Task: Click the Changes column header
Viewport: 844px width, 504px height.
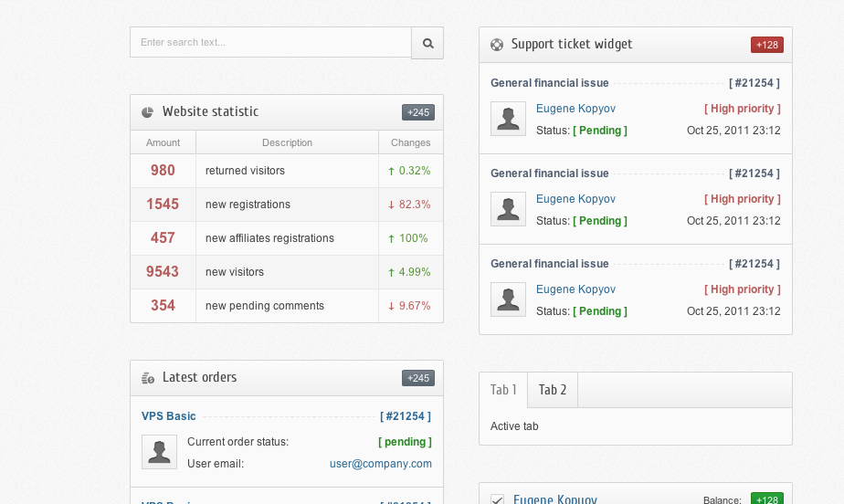Action: [x=410, y=142]
